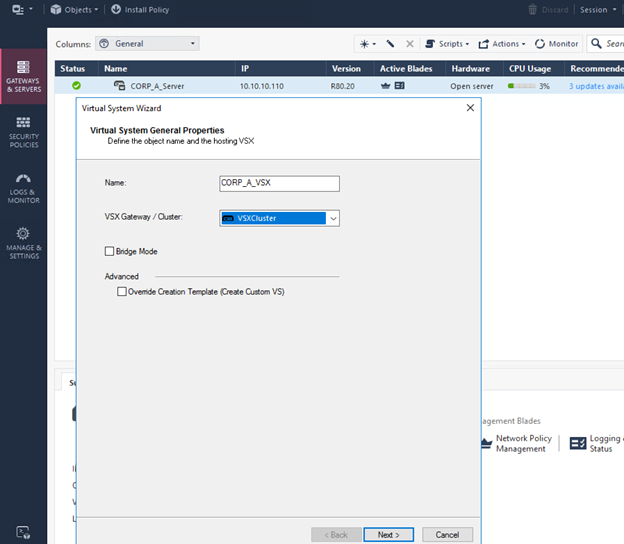Click the New object star icon
This screenshot has height=544, width=624.
tap(367, 44)
